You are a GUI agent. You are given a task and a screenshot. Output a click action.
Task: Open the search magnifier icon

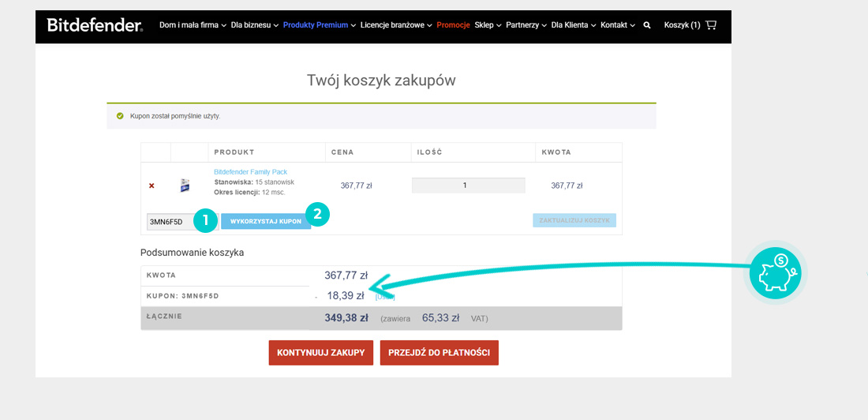[647, 25]
